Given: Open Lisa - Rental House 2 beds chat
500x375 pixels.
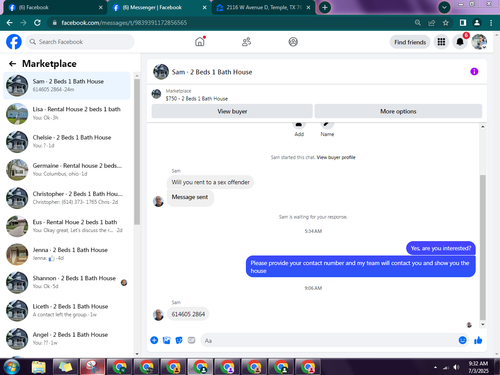Looking at the screenshot, I should point(67,113).
